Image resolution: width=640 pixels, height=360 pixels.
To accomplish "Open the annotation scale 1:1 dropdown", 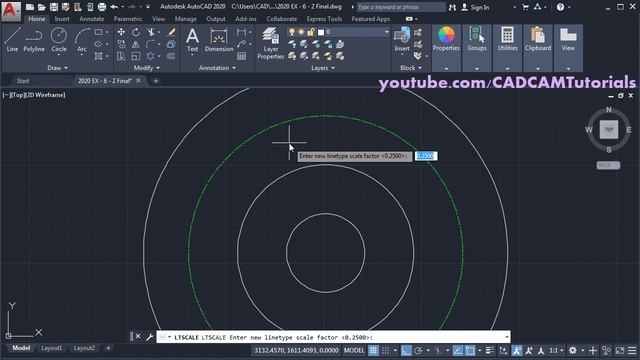I will tap(556, 350).
